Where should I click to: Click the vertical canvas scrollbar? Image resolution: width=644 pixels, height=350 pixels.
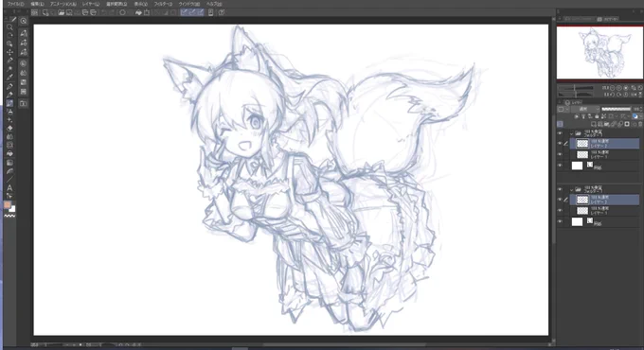point(553,180)
